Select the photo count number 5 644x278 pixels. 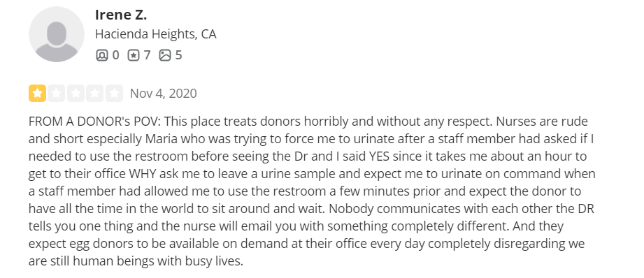pos(178,55)
